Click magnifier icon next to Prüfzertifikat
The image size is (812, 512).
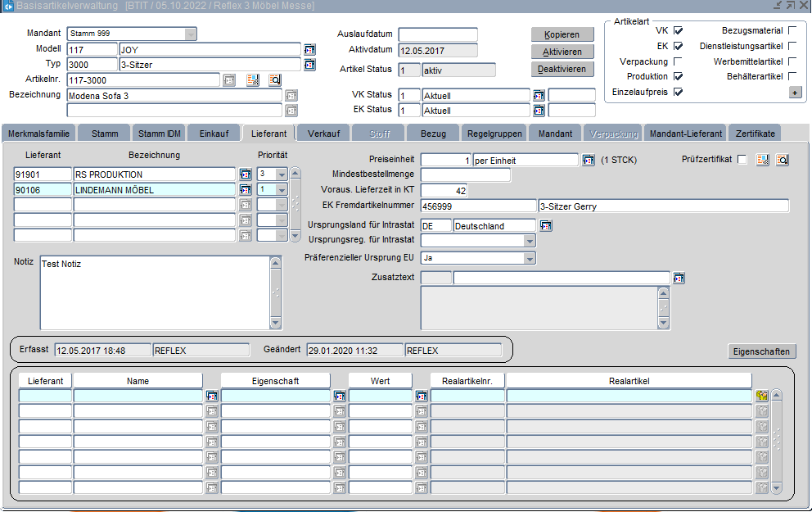[782, 160]
